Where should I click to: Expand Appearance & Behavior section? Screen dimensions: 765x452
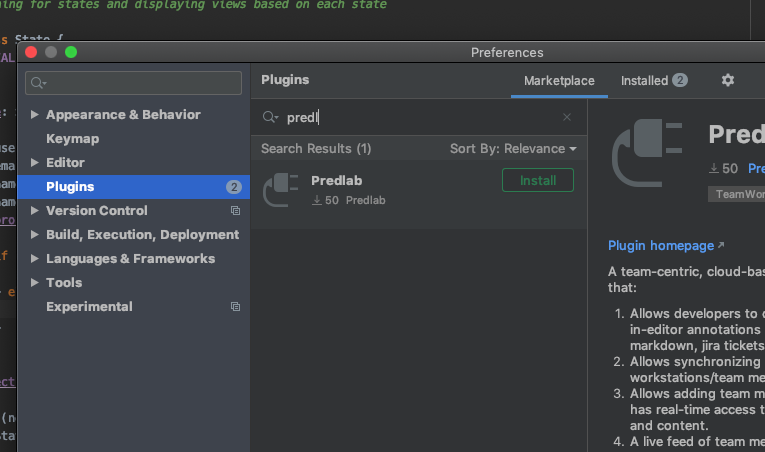pos(36,115)
